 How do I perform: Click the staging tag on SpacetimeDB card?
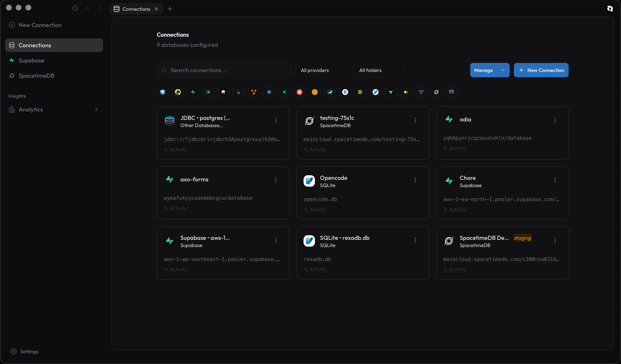point(522,238)
